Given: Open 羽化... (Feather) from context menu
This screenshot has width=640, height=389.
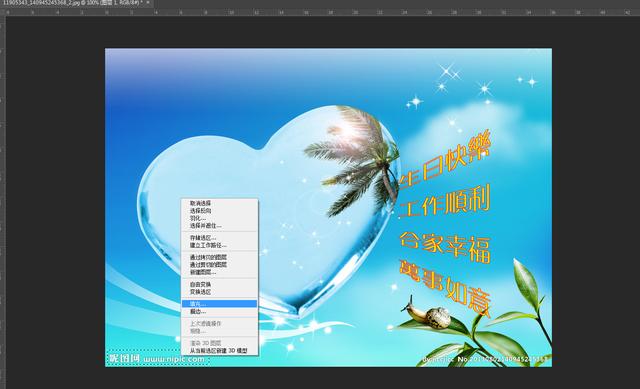Looking at the screenshot, I should click(219, 218).
